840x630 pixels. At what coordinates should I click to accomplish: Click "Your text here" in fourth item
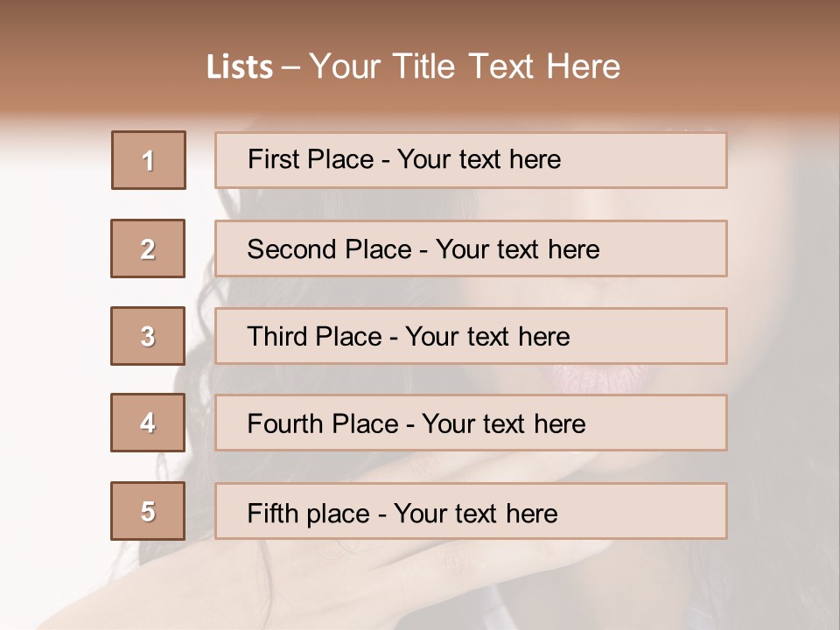point(503,424)
